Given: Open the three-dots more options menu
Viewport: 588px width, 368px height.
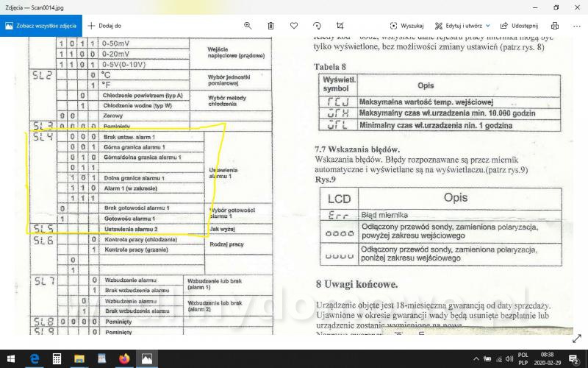Looking at the screenshot, I should [577, 26].
